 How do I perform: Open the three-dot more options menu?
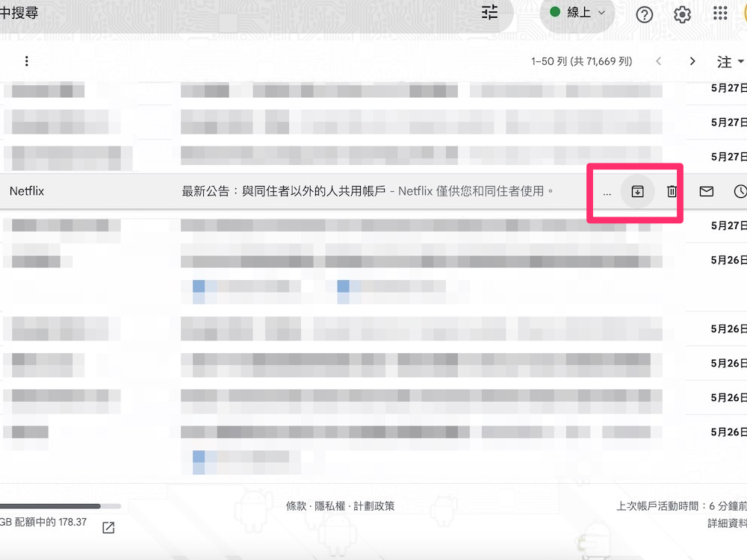[x=27, y=61]
